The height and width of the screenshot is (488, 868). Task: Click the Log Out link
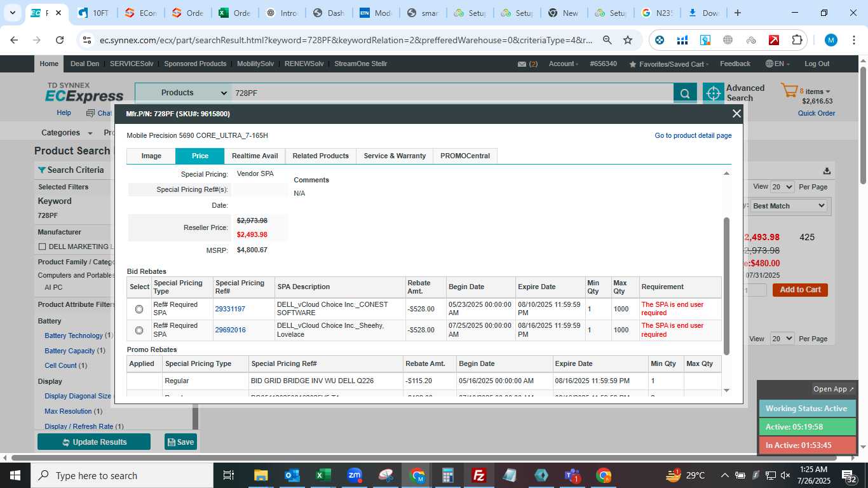pos(817,64)
